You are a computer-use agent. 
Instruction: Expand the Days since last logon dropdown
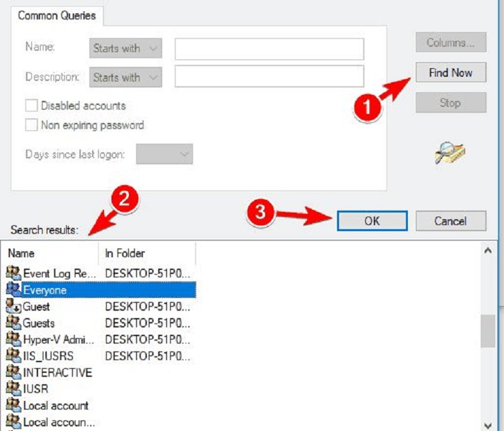[x=164, y=154]
